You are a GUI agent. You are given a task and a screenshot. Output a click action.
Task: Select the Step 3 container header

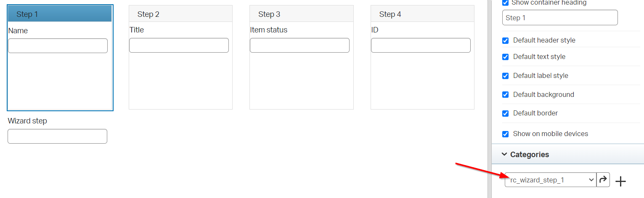[301, 14]
